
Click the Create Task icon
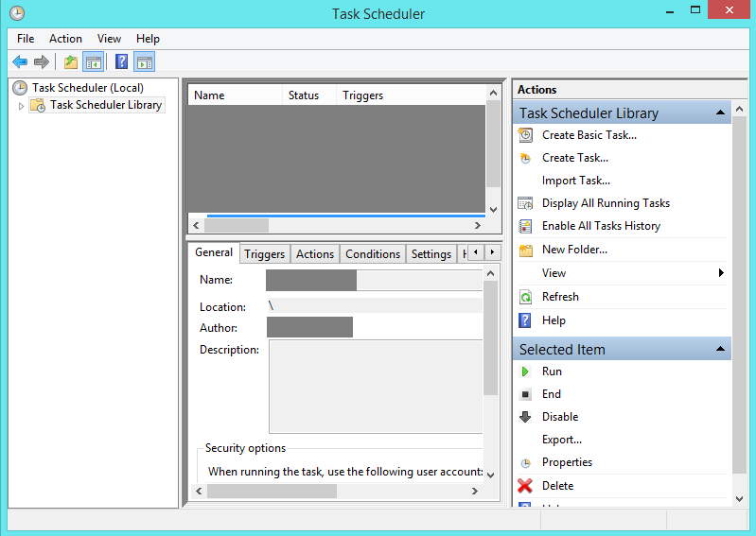pos(525,158)
